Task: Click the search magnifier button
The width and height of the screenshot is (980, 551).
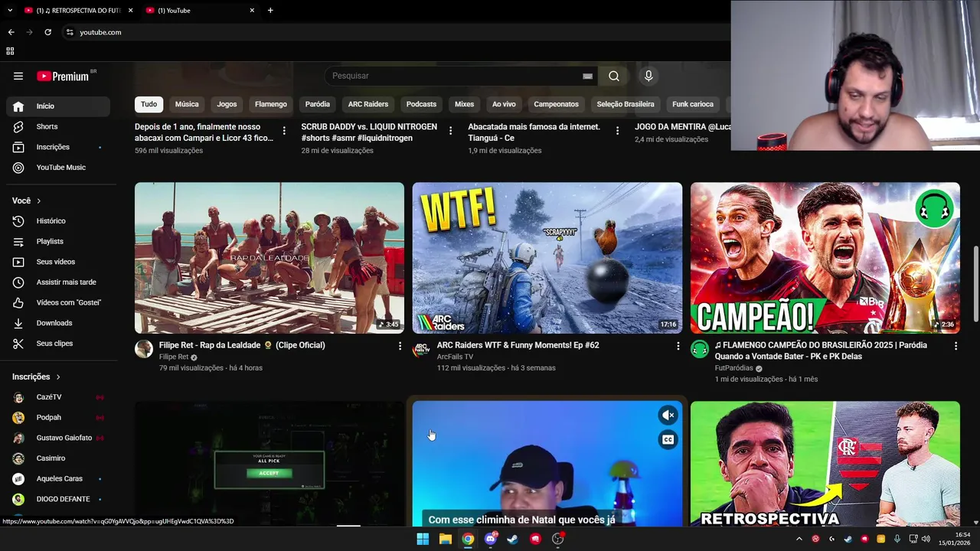Action: (x=614, y=76)
